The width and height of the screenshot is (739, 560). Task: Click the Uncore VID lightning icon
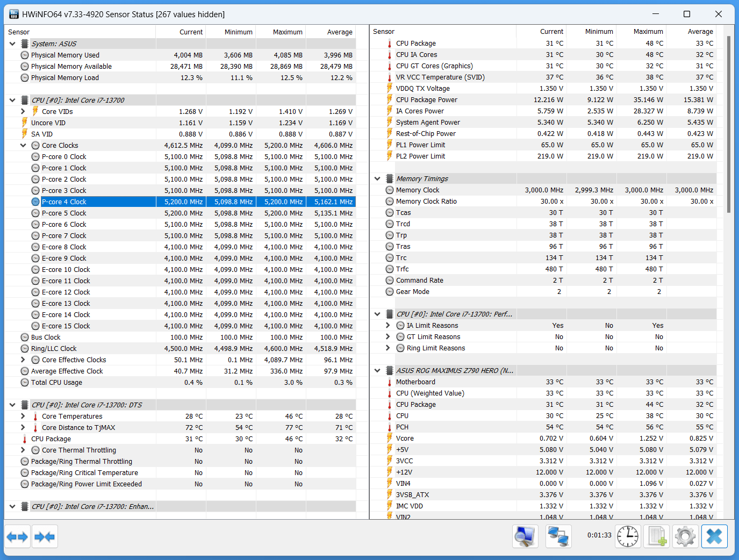click(25, 123)
